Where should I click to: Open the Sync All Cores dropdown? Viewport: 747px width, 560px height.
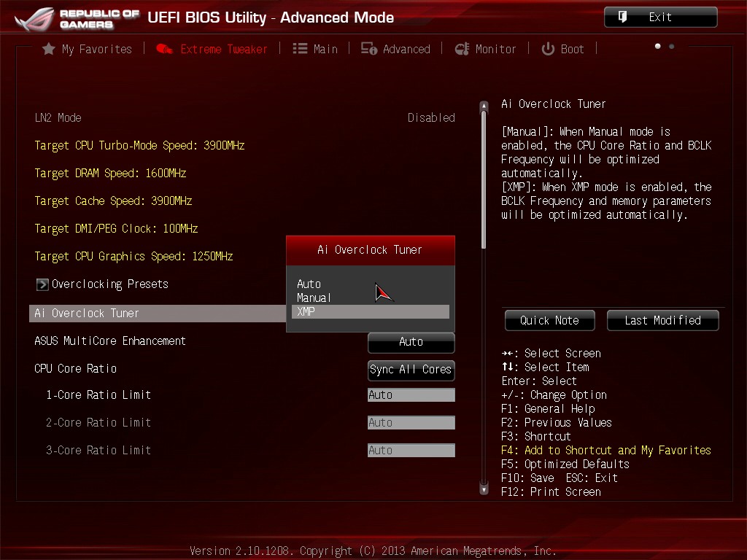[411, 370]
